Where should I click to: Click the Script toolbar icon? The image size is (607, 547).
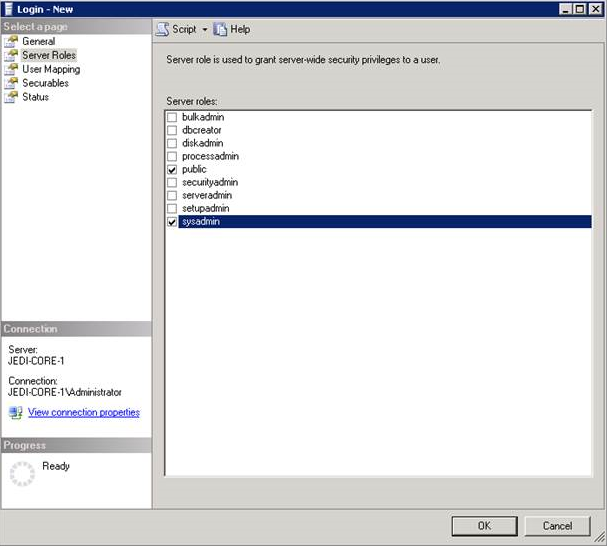coord(162,30)
